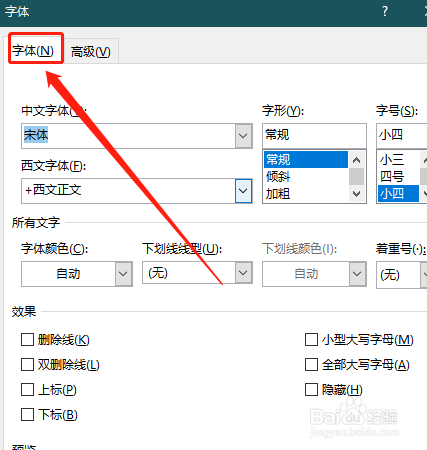Click the 字号 input box showing 小四
Screen dimensions: 427x450
point(401,136)
